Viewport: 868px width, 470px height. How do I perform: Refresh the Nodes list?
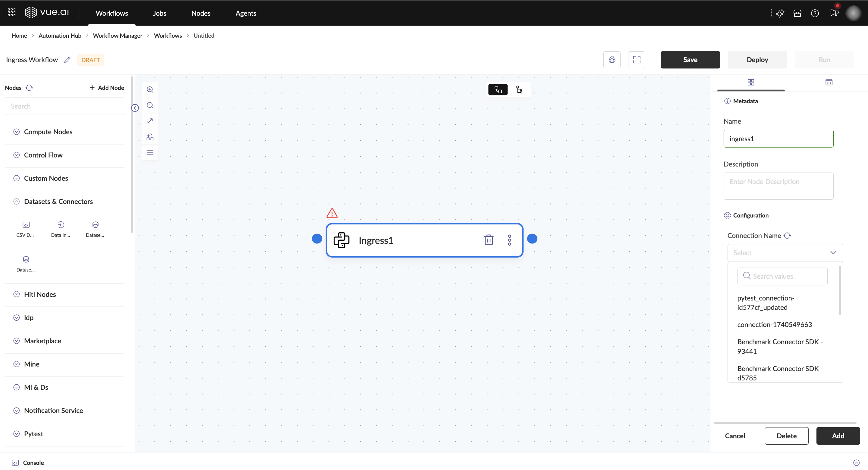[29, 88]
